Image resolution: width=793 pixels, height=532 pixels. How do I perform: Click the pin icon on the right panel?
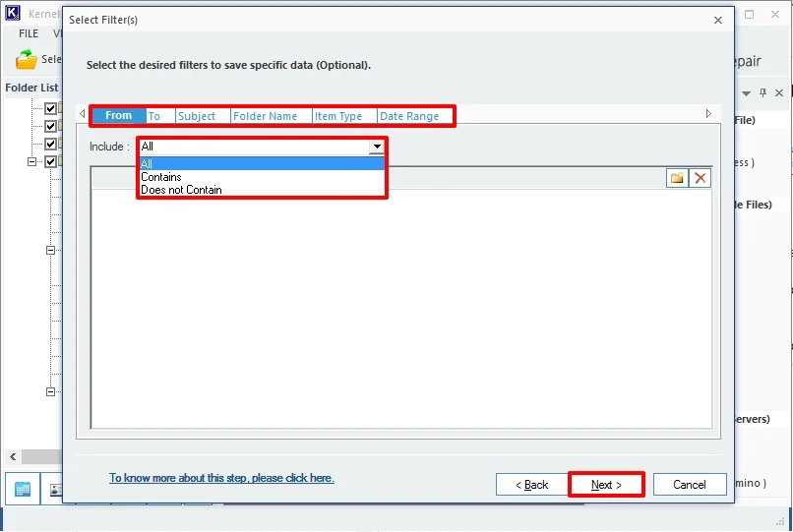(x=762, y=93)
